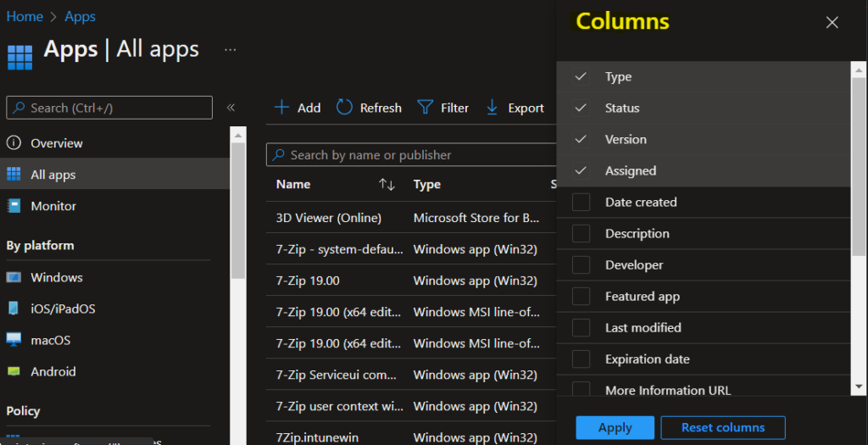Click Microsoft Store for B... type cell

click(476, 218)
